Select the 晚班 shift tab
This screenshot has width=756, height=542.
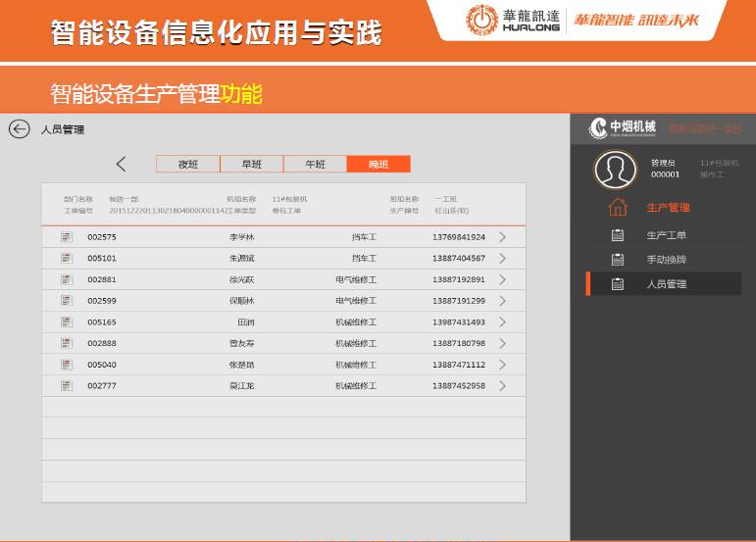pyautogui.click(x=378, y=165)
